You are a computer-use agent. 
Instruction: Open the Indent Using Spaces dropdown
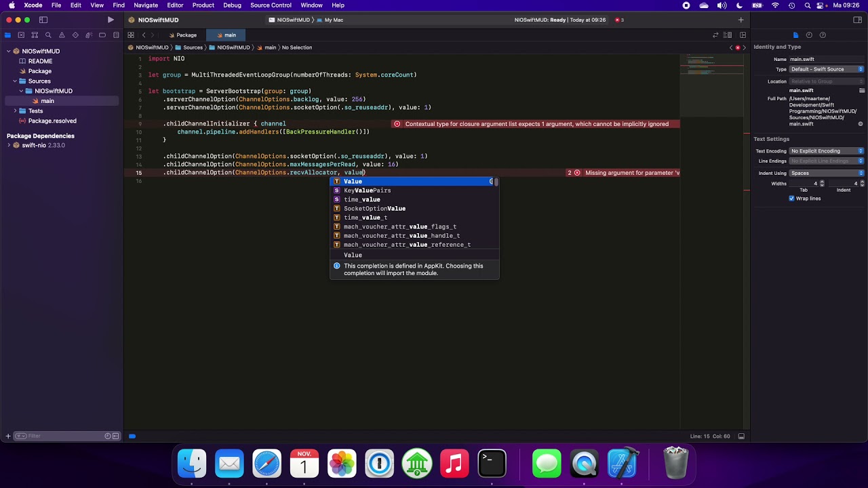point(827,174)
